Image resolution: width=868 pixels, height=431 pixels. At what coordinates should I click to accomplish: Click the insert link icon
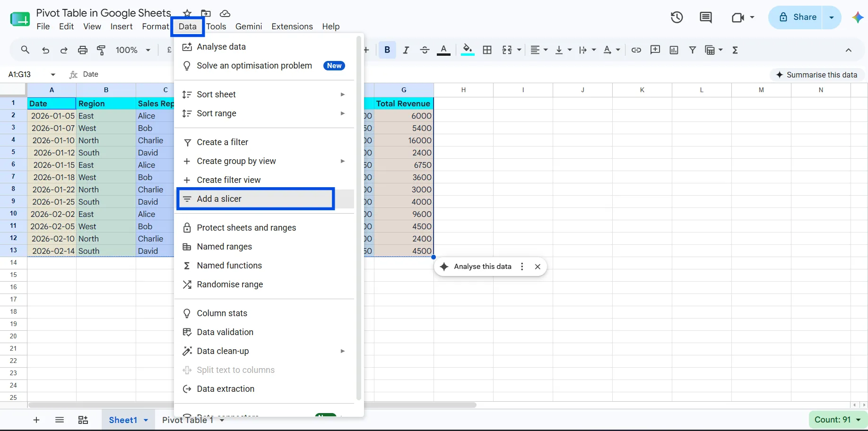[636, 50]
